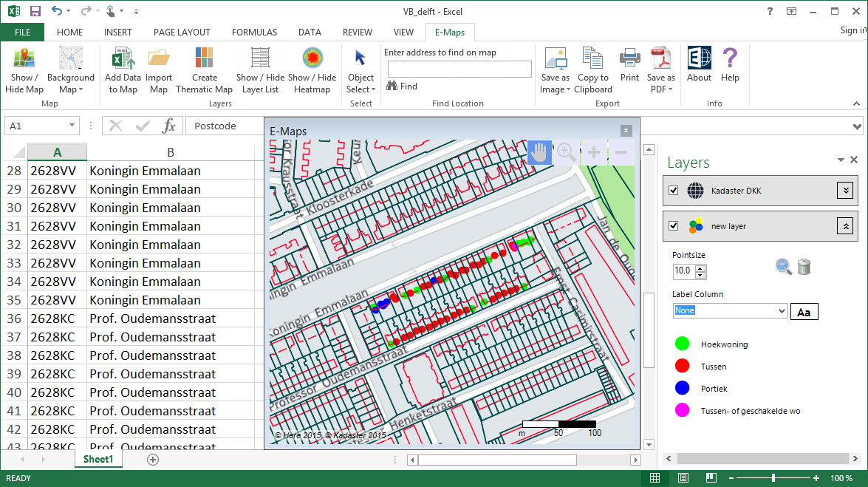Viewport: 868px width, 487px height.
Task: Open Save as Image options
Action: click(556, 70)
